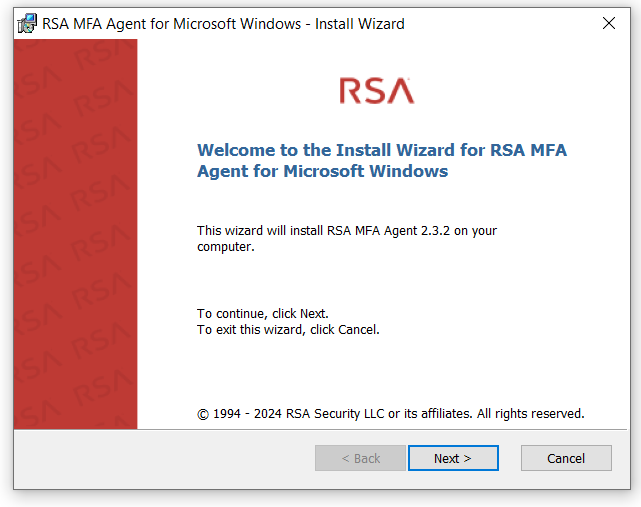
Task: Click the red RSA logo at top
Action: coord(376,91)
